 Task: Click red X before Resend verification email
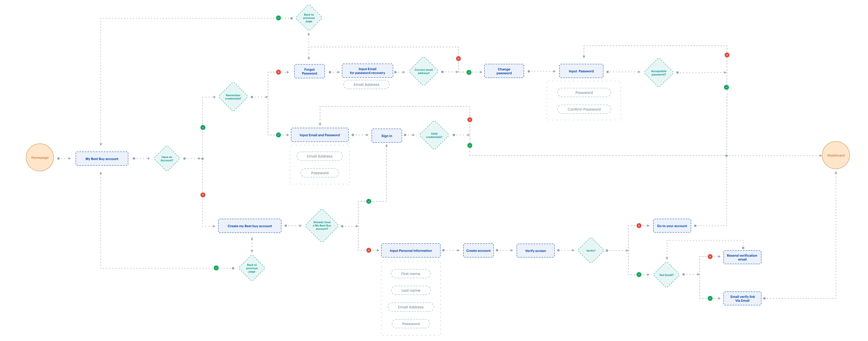pyautogui.click(x=710, y=257)
